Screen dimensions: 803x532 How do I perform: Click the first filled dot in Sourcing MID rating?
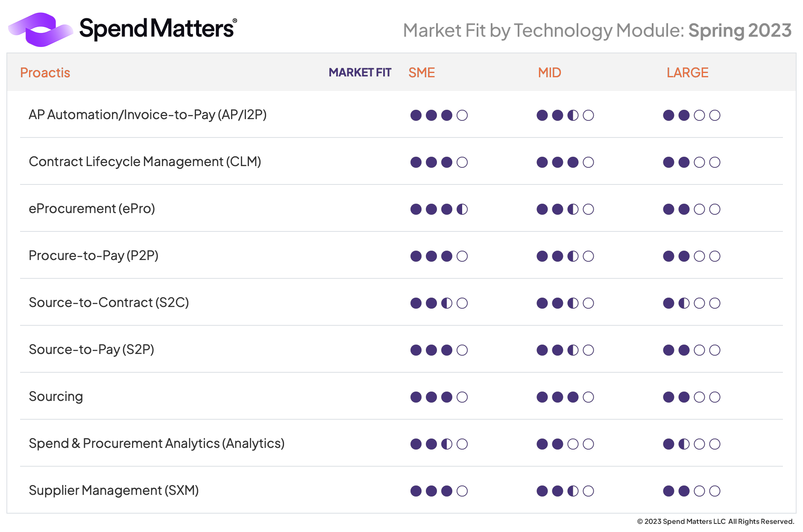pyautogui.click(x=542, y=397)
